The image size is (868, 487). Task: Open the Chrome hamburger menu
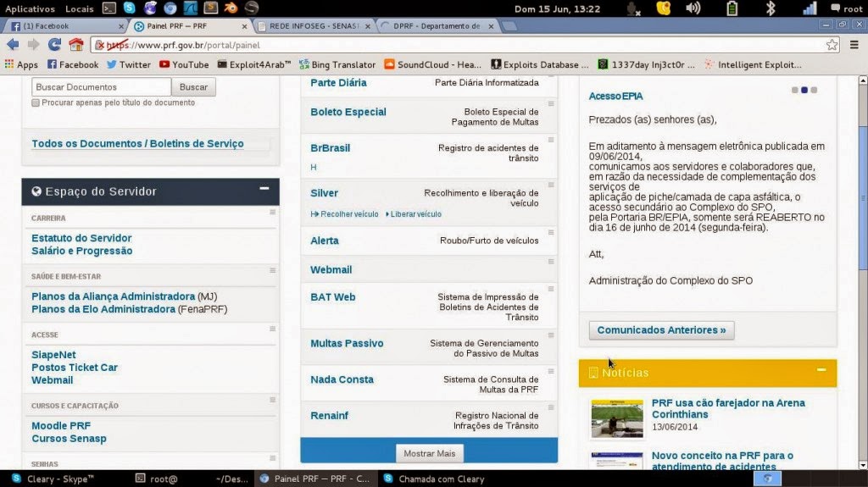(854, 45)
